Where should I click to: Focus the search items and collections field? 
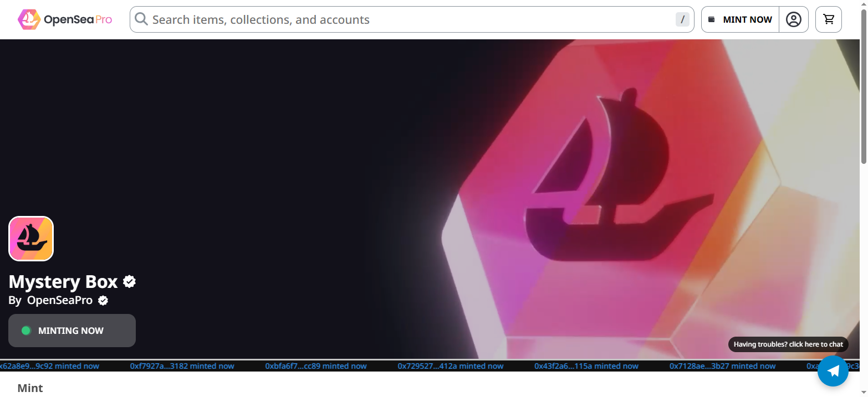[412, 19]
